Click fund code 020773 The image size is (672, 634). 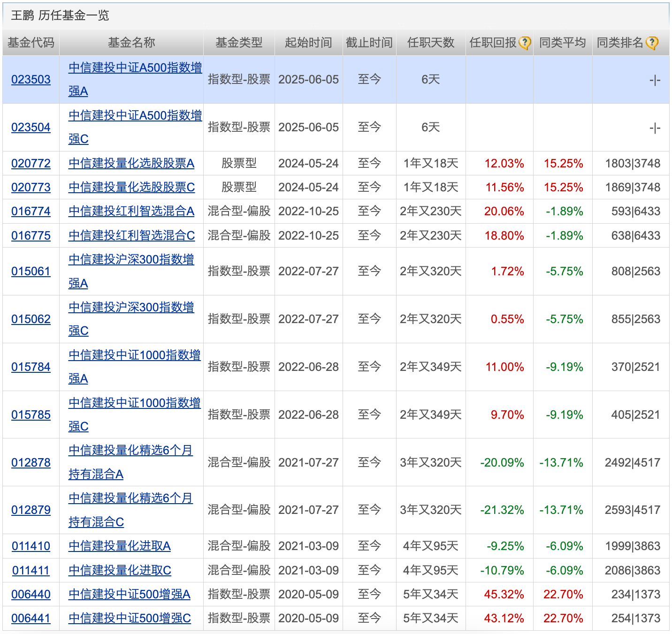tap(31, 187)
